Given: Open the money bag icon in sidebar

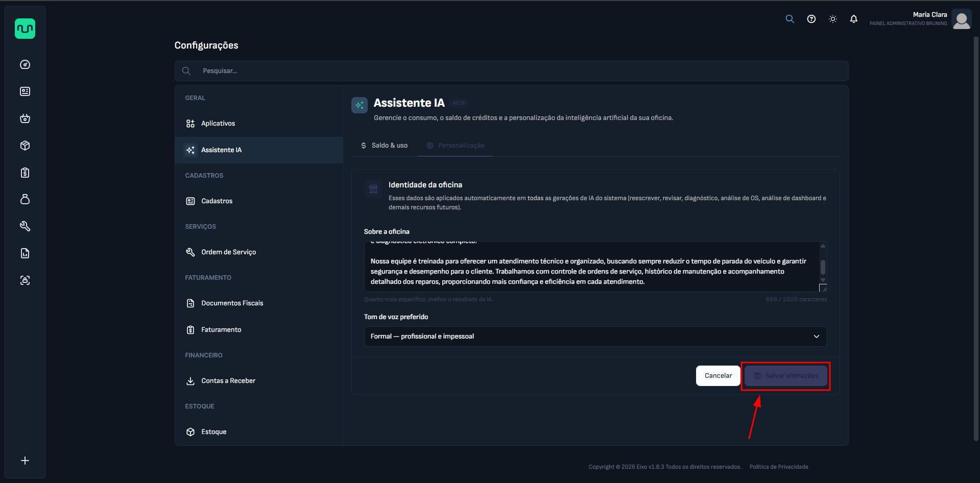Looking at the screenshot, I should click(25, 199).
